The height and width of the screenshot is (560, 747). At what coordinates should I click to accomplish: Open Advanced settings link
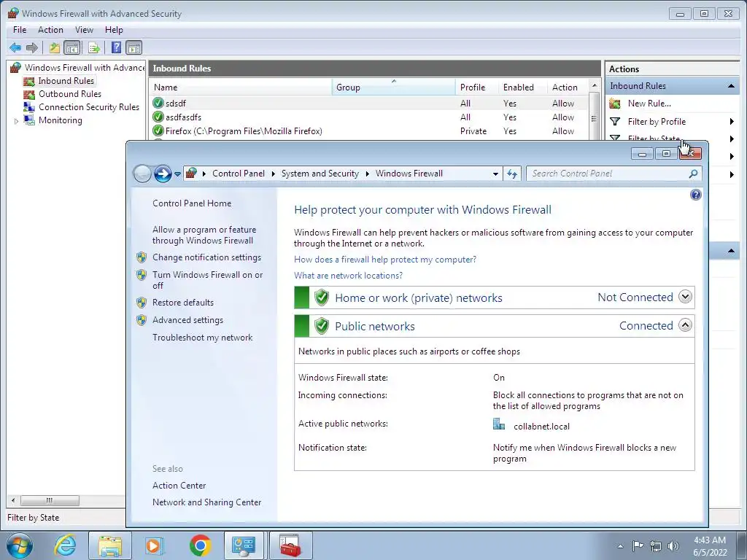[x=187, y=320]
